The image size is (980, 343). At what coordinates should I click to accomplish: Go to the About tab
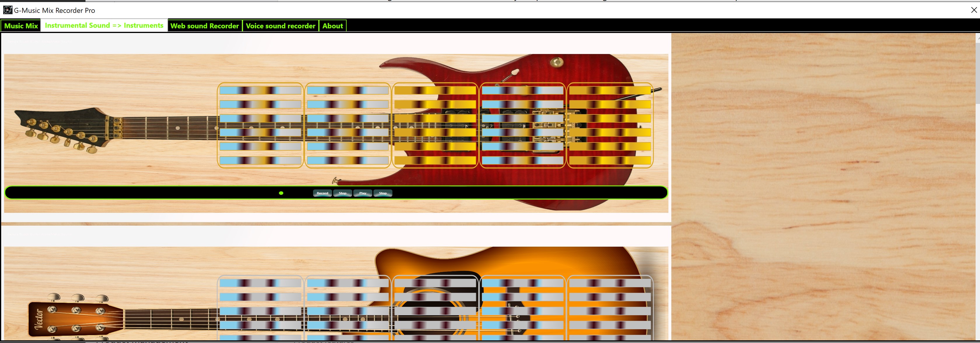click(332, 26)
